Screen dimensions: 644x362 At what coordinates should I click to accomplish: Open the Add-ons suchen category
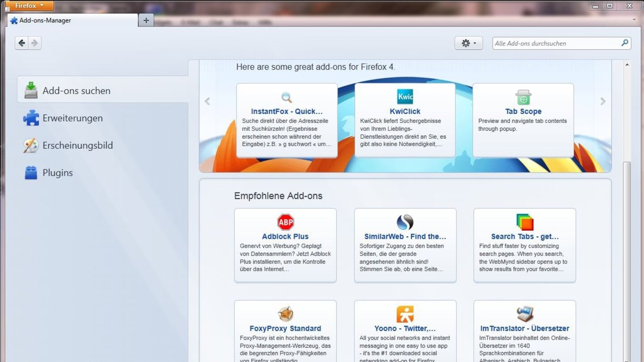103,90
